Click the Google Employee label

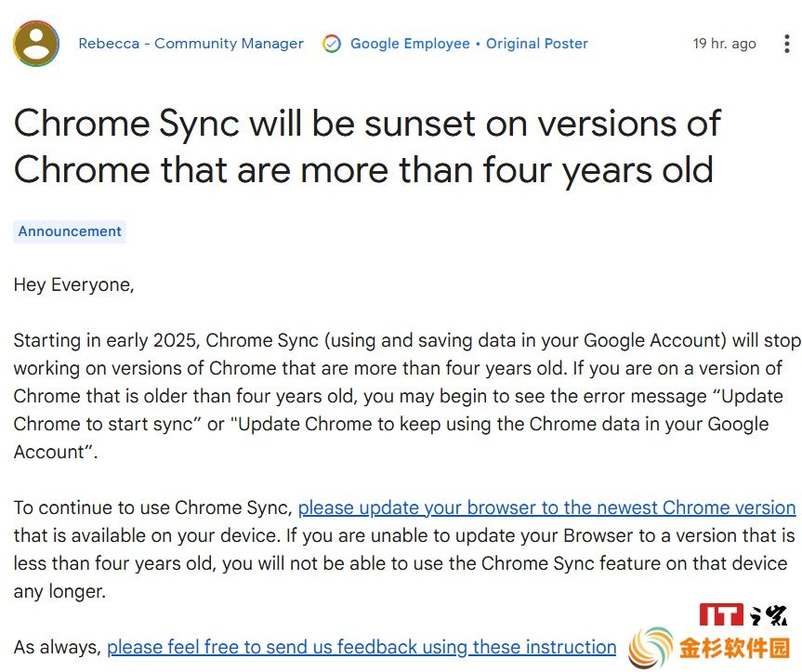click(x=410, y=44)
